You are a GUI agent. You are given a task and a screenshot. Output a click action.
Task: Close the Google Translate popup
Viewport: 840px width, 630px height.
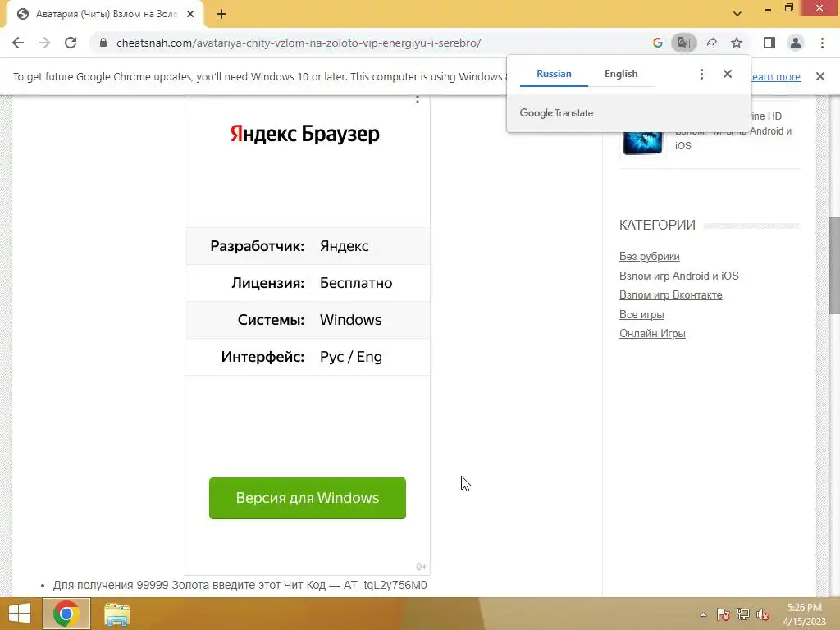[x=727, y=74]
